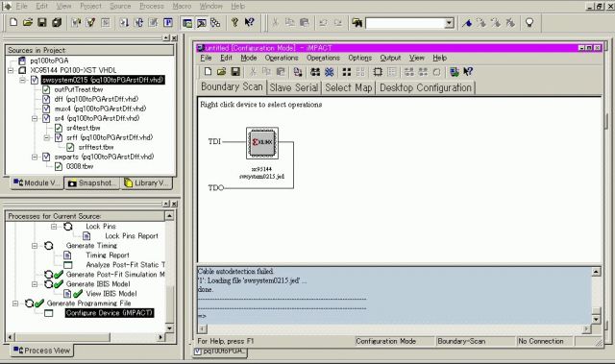Open the Project menu in main menu bar
The width and height of the screenshot is (615, 364).
pyautogui.click(x=90, y=6)
